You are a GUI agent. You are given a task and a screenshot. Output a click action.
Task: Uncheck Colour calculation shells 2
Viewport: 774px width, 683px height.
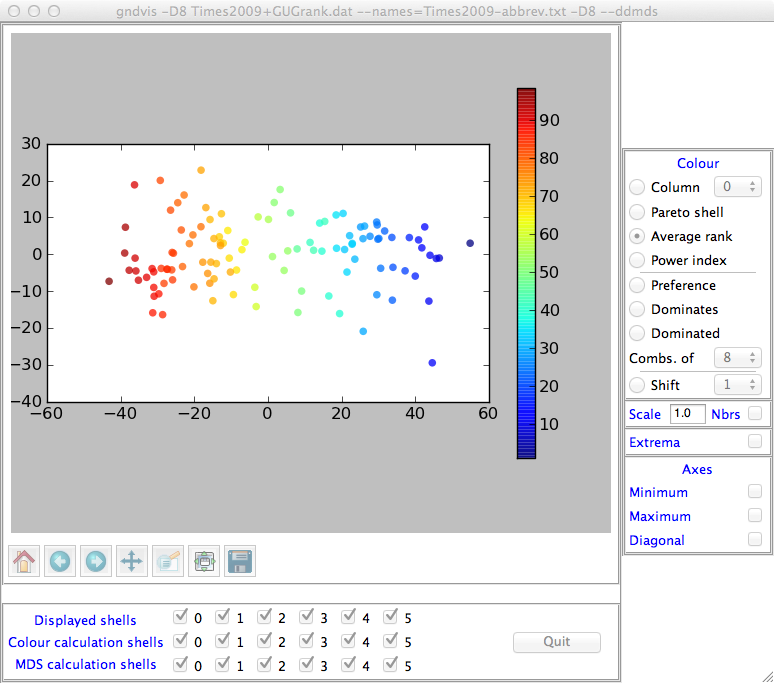pos(265,641)
